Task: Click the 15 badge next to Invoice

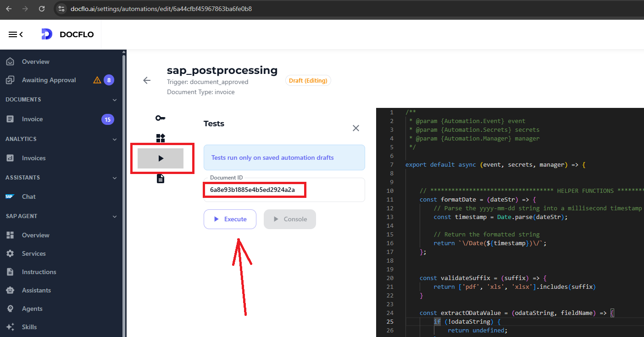Action: point(108,119)
